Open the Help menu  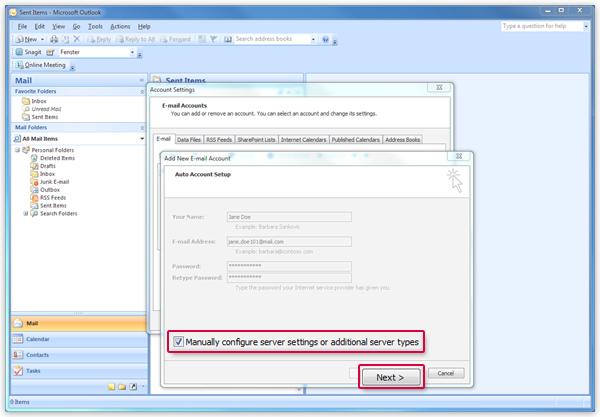(144, 26)
